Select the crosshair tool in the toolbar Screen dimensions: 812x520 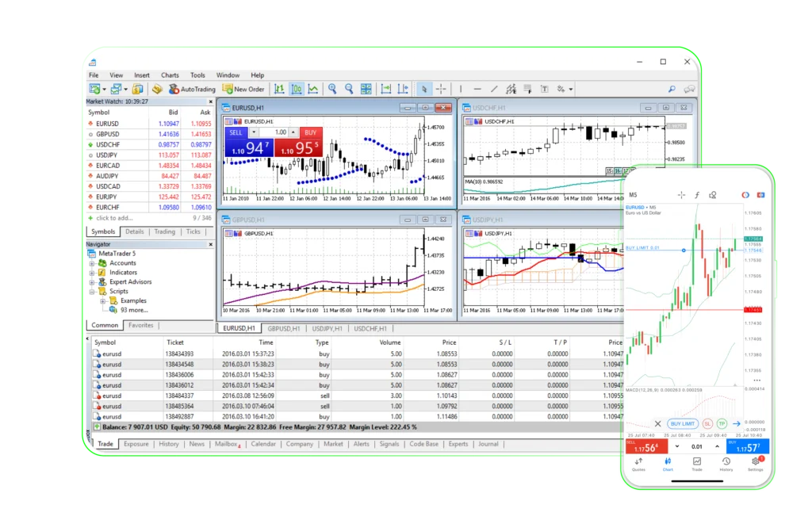[441, 90]
